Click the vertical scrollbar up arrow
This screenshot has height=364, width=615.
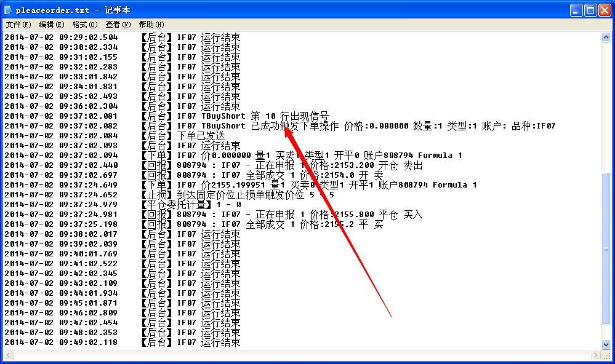coord(606,38)
